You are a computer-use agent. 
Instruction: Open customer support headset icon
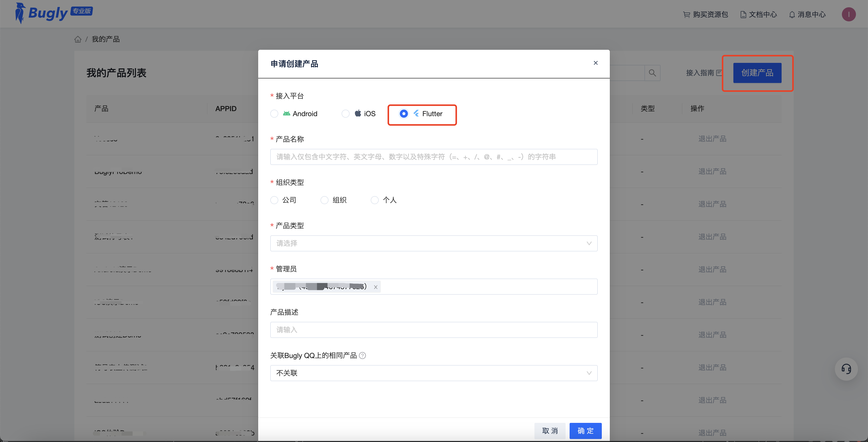[x=846, y=369]
